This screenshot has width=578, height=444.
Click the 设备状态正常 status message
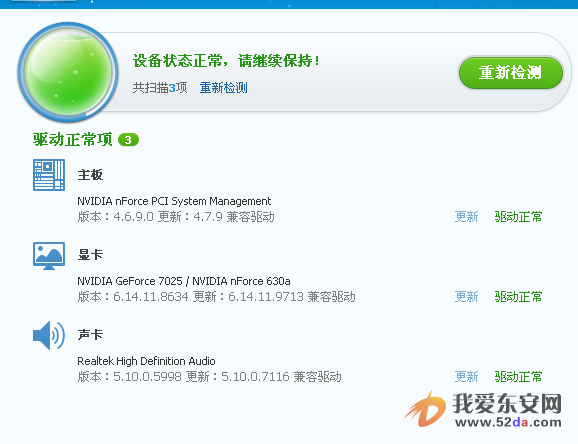click(226, 60)
